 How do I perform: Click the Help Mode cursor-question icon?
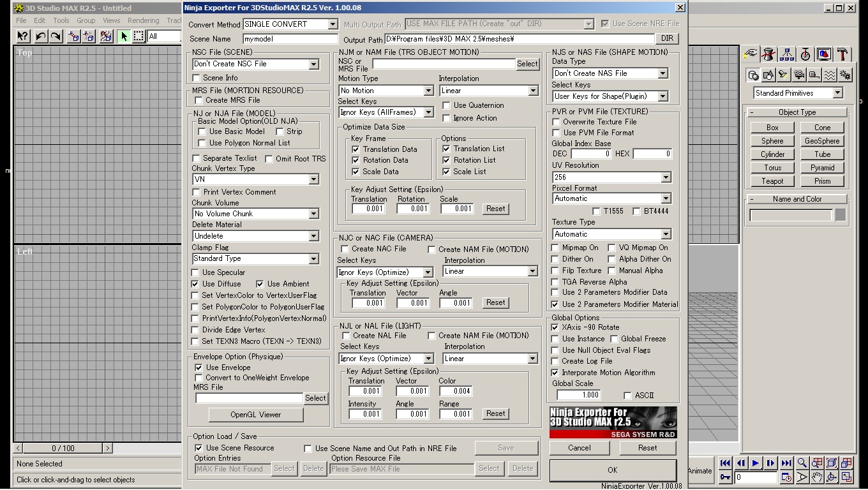pyautogui.click(x=22, y=36)
